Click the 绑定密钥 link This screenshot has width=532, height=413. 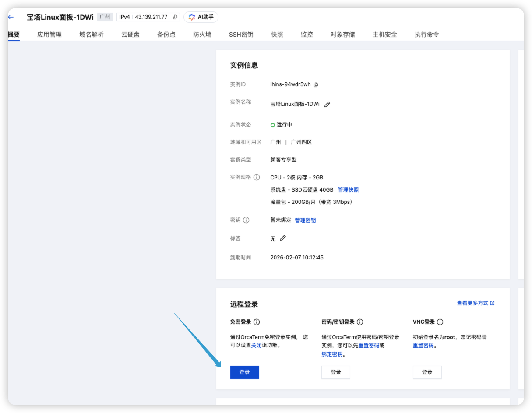[x=332, y=354]
